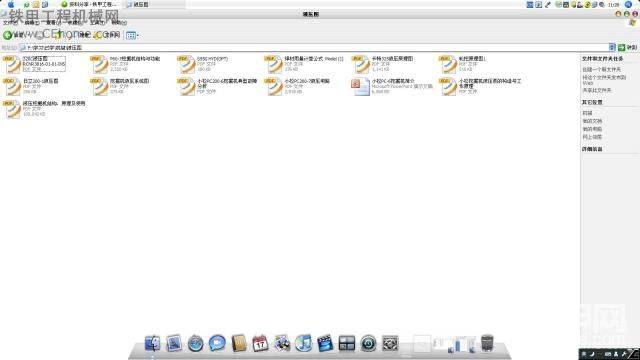
Task: Click the system tray clock showing 11:28
Action: click(x=613, y=4)
